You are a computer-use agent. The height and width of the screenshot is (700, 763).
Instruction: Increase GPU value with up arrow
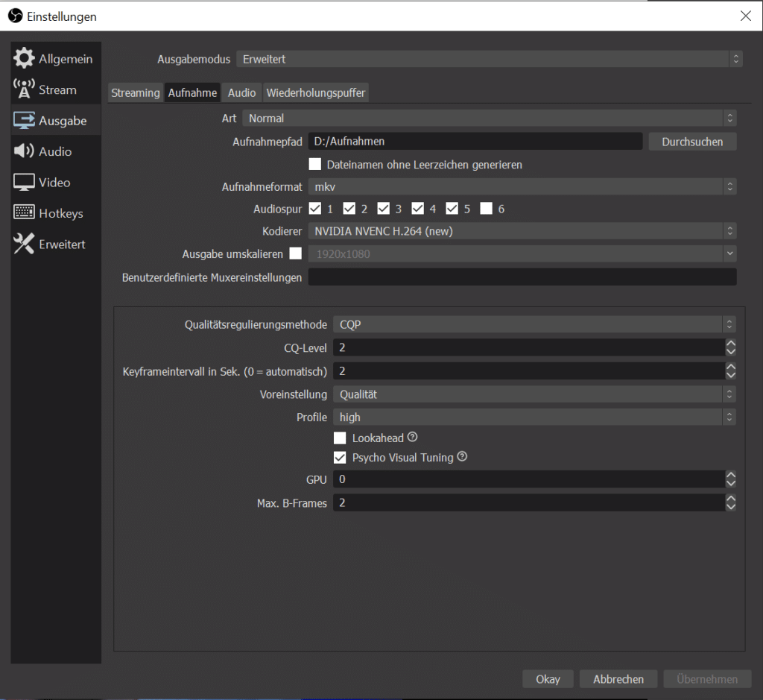[730, 475]
